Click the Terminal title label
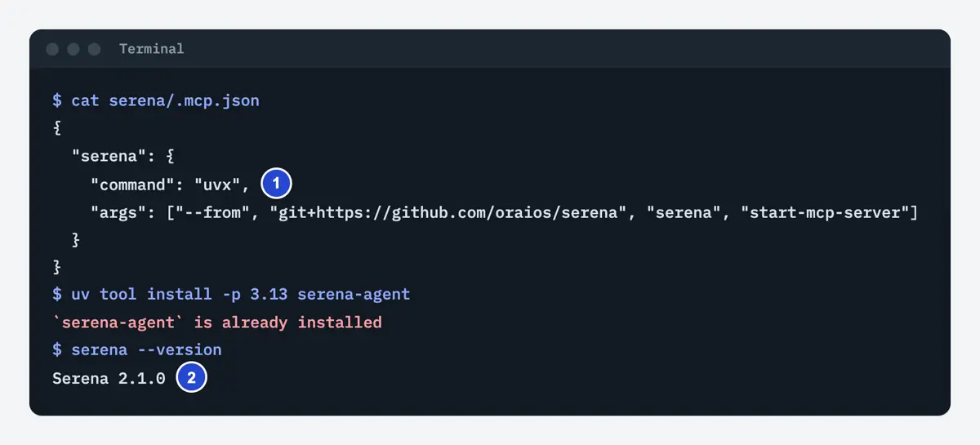 pyautogui.click(x=152, y=49)
